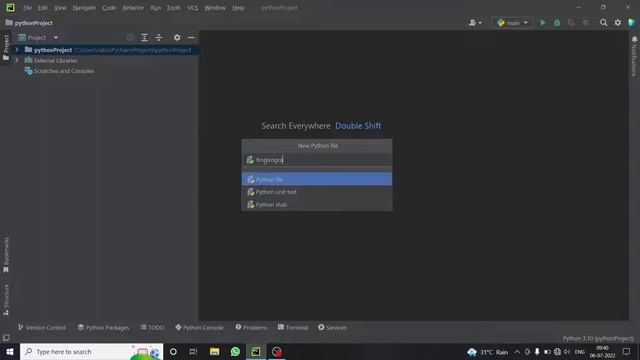Open the Help menu
The image size is (640, 360).
coord(238,8)
